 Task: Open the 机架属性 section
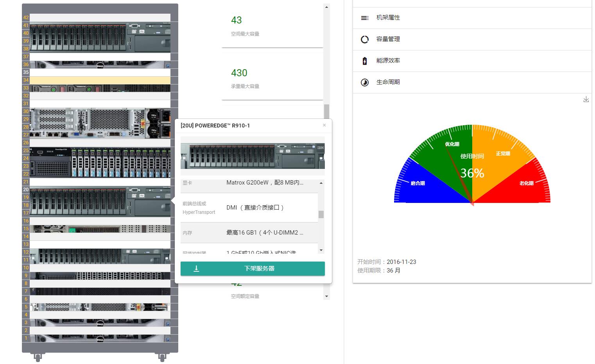click(x=472, y=18)
